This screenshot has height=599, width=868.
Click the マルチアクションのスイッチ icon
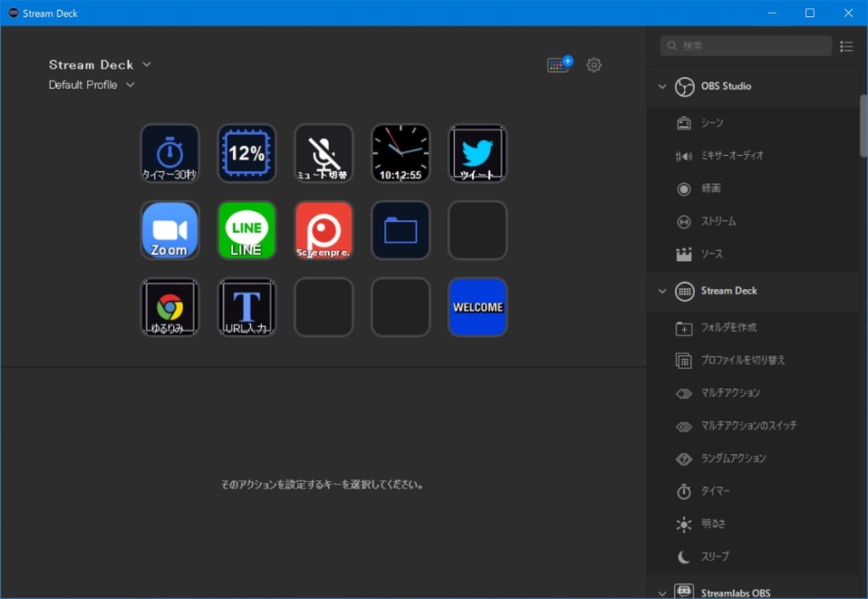point(684,426)
